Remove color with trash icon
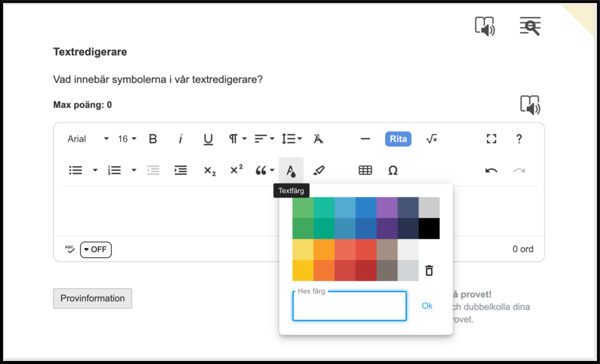The height and width of the screenshot is (364, 600). coord(429,271)
